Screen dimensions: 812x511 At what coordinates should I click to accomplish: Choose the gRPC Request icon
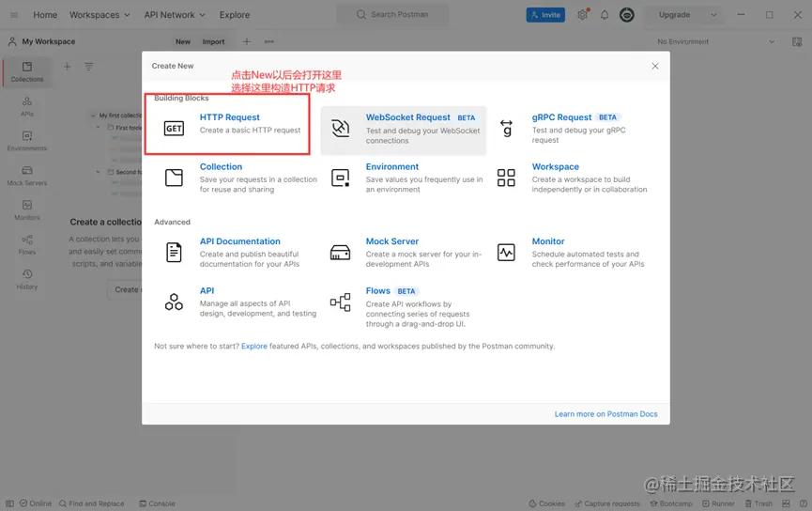pyautogui.click(x=506, y=128)
